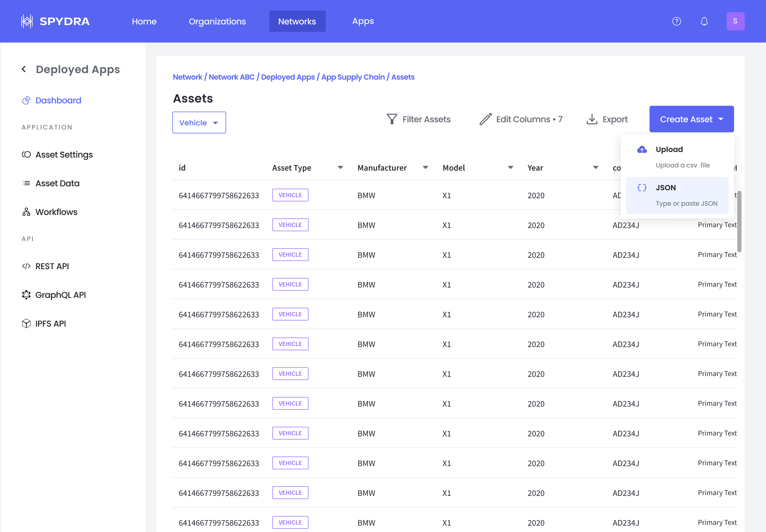Click the IPFS API cube icon
The width and height of the screenshot is (766, 532).
coord(26,323)
